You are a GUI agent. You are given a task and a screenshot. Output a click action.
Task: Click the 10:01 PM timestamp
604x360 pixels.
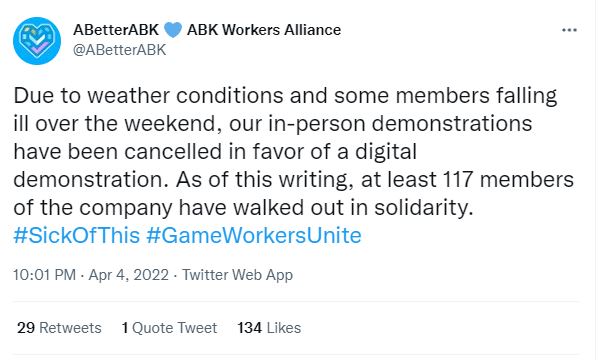point(44,275)
